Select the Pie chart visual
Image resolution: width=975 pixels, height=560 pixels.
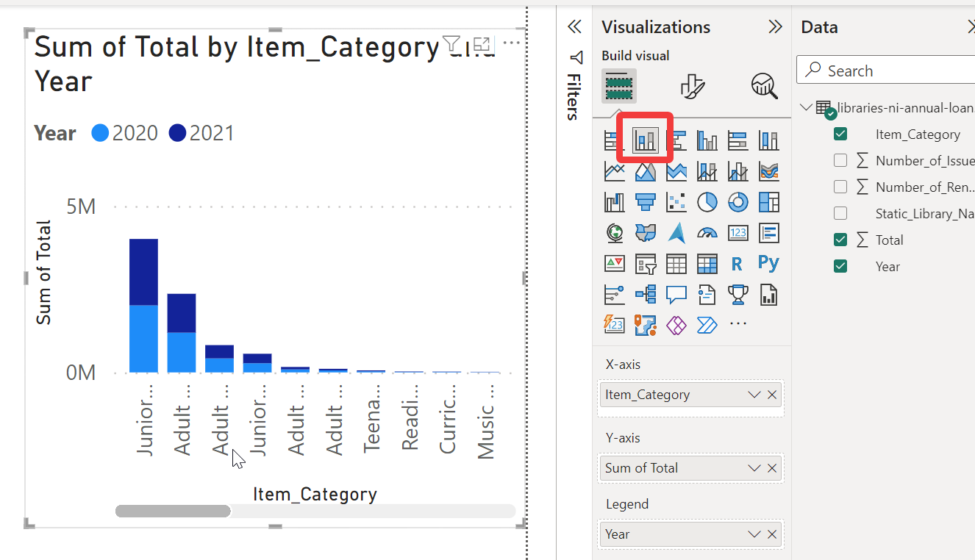[x=707, y=201]
